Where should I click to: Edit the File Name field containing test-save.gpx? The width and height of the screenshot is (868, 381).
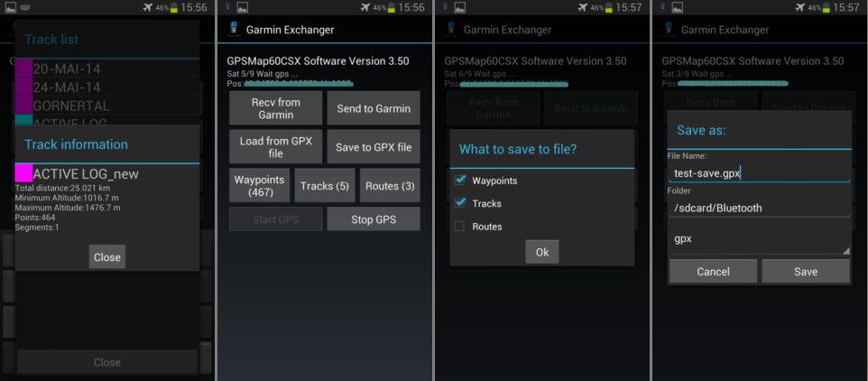coord(759,172)
